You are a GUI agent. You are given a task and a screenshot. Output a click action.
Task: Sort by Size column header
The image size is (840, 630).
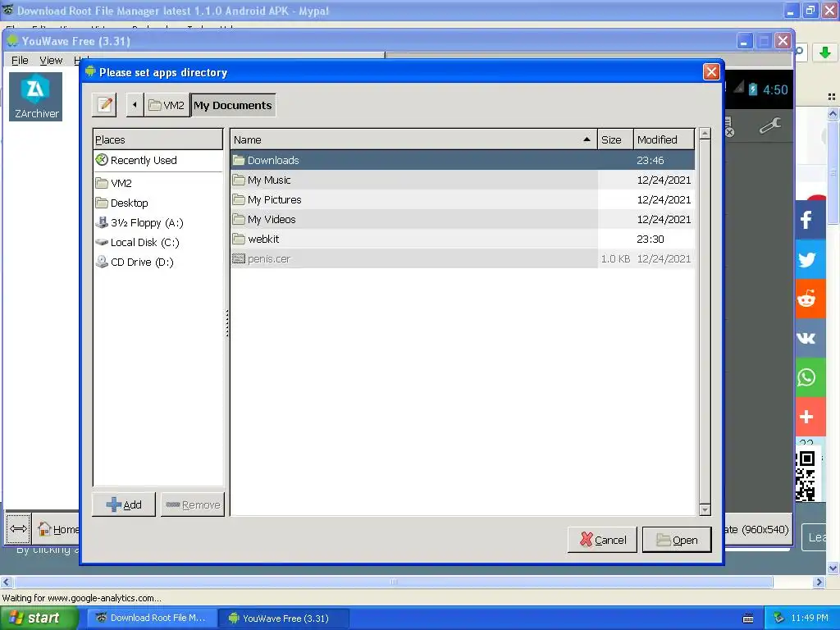click(x=615, y=139)
